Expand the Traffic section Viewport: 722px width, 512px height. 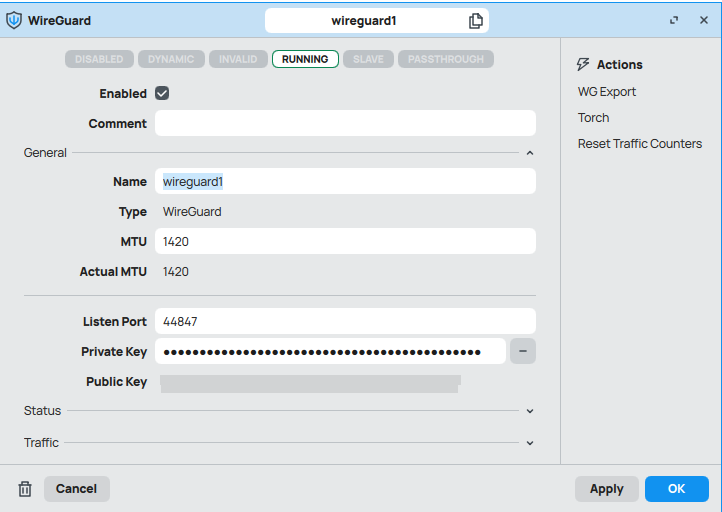(530, 443)
